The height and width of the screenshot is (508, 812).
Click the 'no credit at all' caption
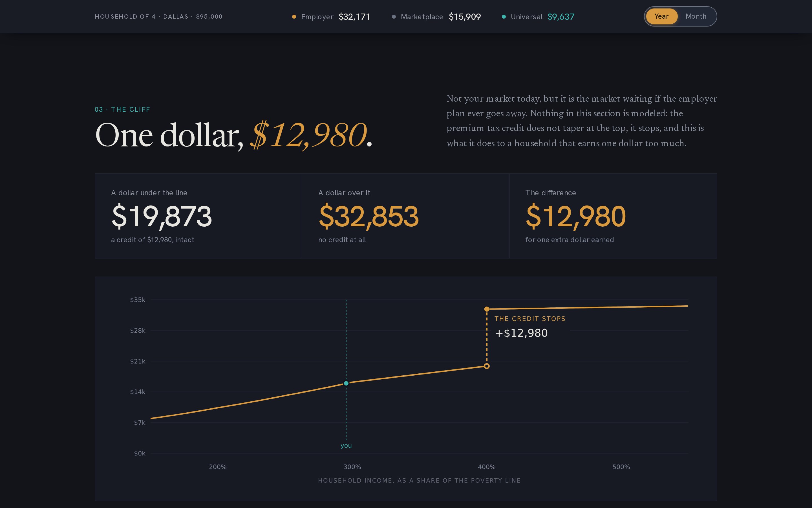[342, 240]
